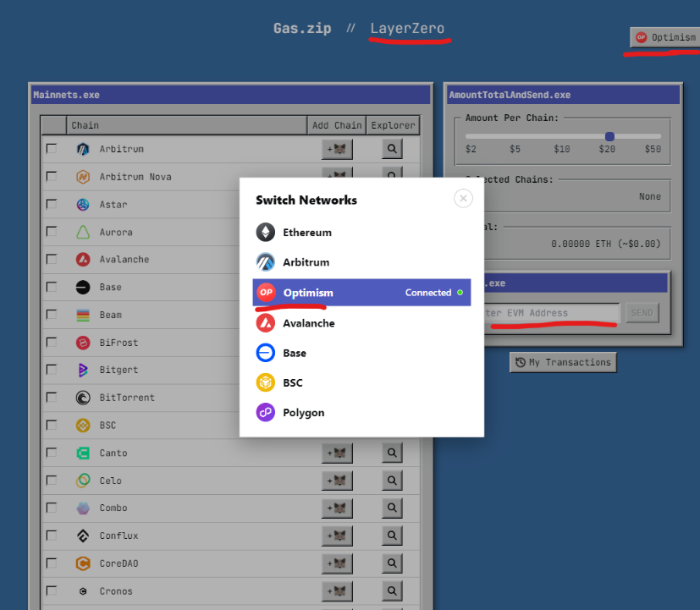Click the Add Chain column header

337,125
